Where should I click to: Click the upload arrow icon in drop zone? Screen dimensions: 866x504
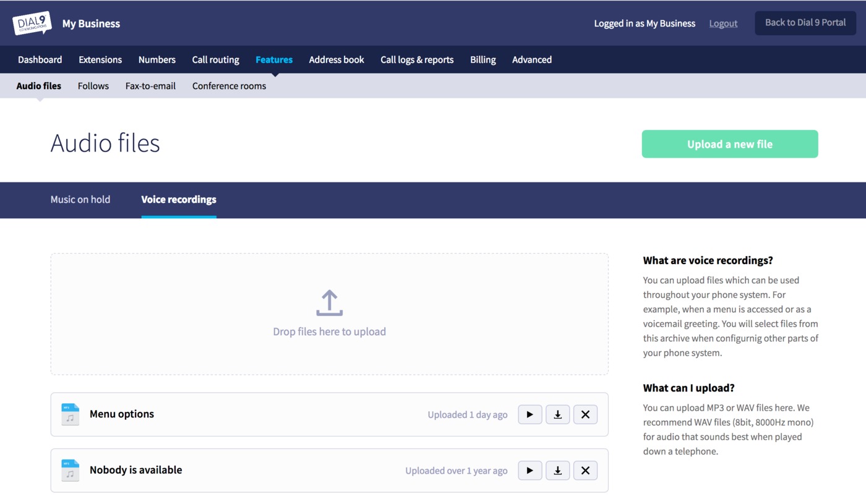coord(329,303)
